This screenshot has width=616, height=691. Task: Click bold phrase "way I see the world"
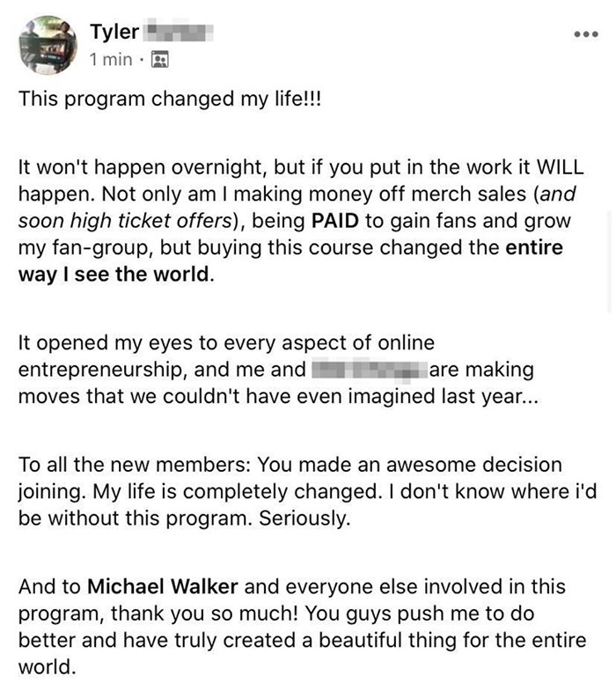[x=115, y=273]
